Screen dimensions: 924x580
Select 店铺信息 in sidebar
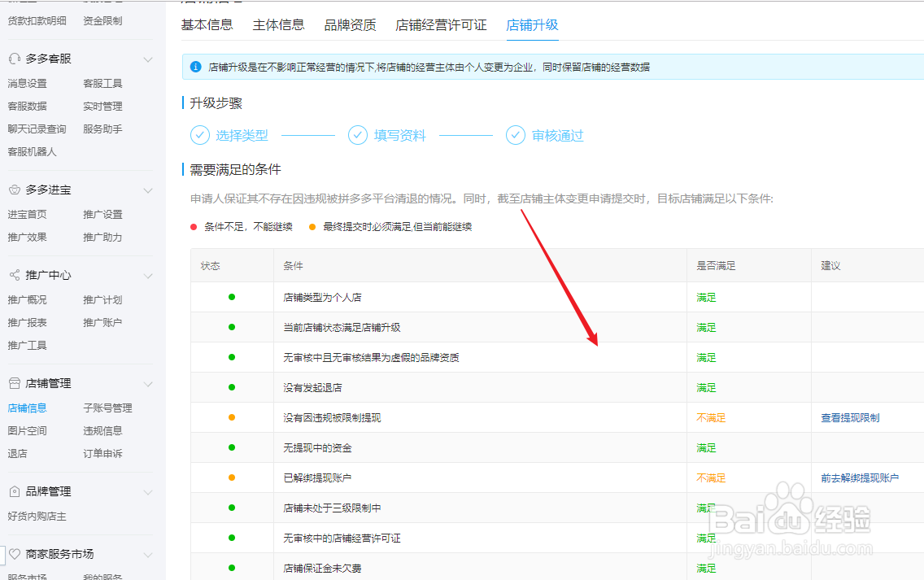27,408
